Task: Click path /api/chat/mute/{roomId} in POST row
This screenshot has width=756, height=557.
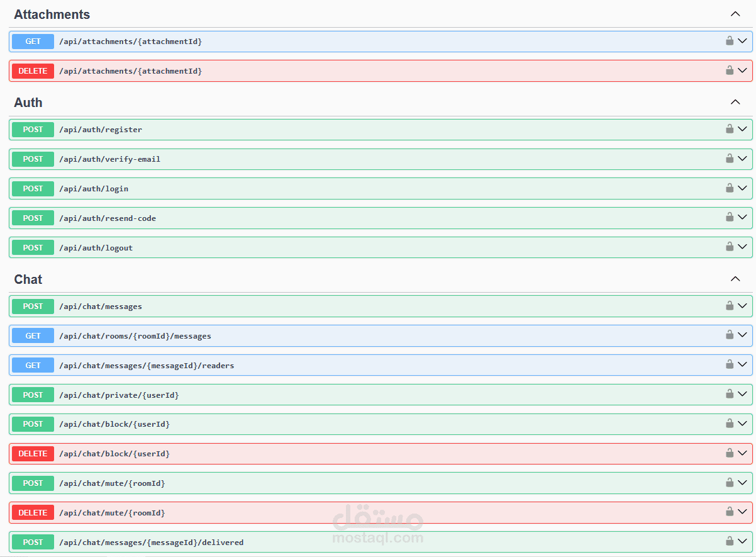Action: point(112,483)
